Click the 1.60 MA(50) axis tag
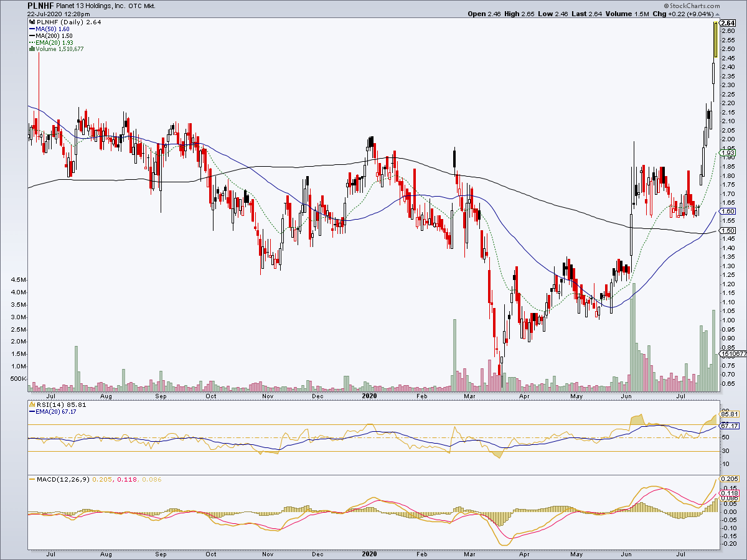The width and height of the screenshot is (747, 560). (x=728, y=212)
